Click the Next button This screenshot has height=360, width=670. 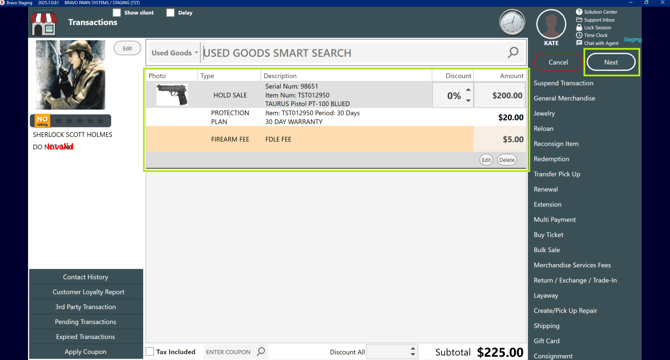point(611,62)
